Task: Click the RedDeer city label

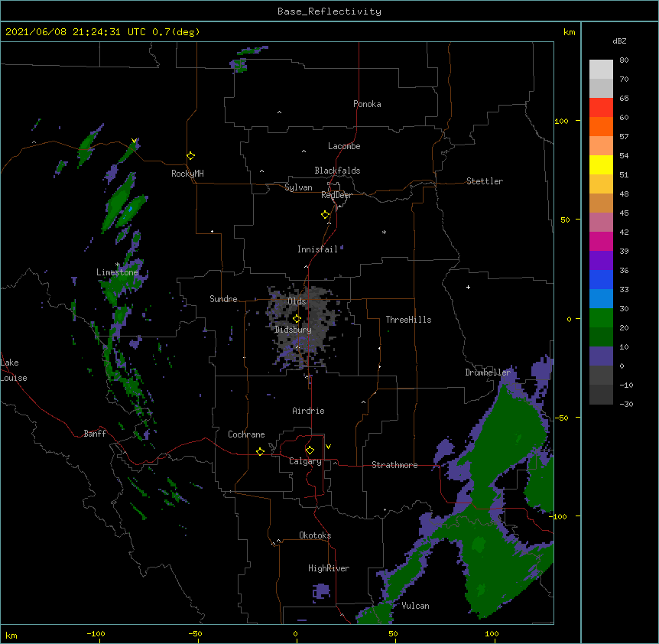Action: (336, 195)
